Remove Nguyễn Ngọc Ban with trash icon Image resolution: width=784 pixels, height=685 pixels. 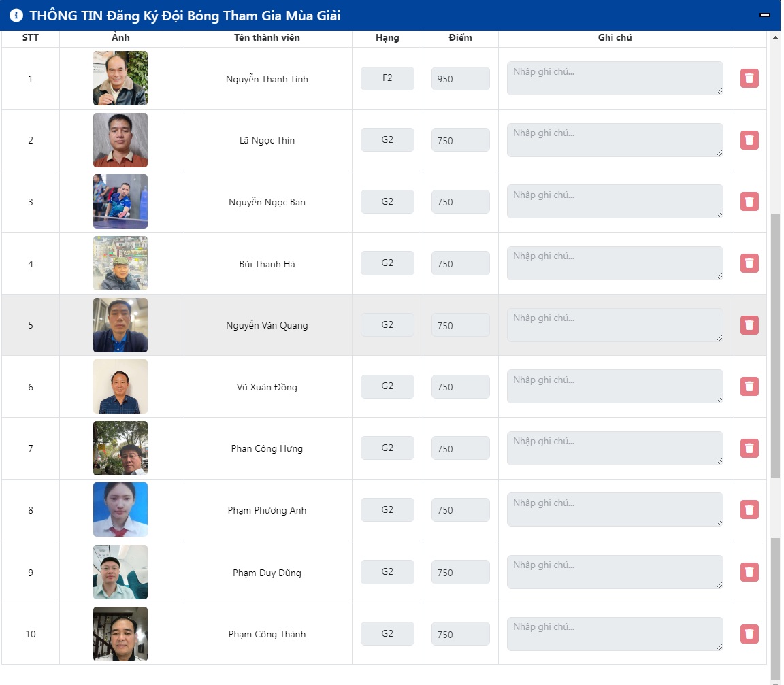(749, 201)
